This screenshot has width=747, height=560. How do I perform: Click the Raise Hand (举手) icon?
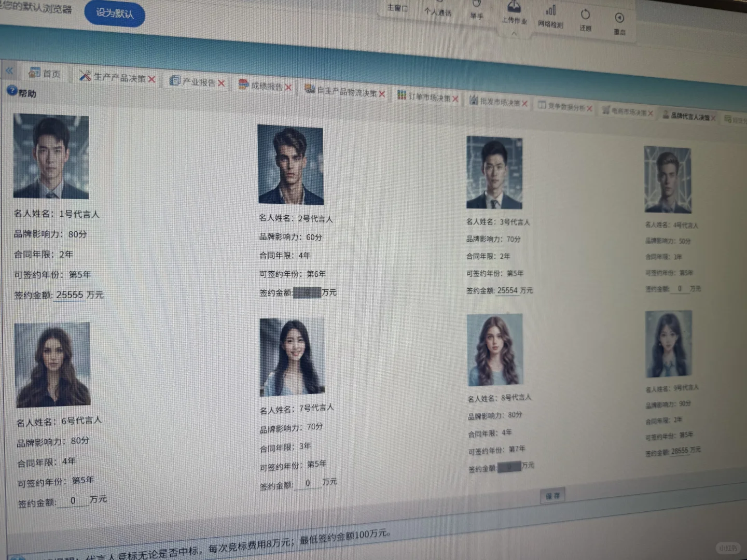[476, 4]
